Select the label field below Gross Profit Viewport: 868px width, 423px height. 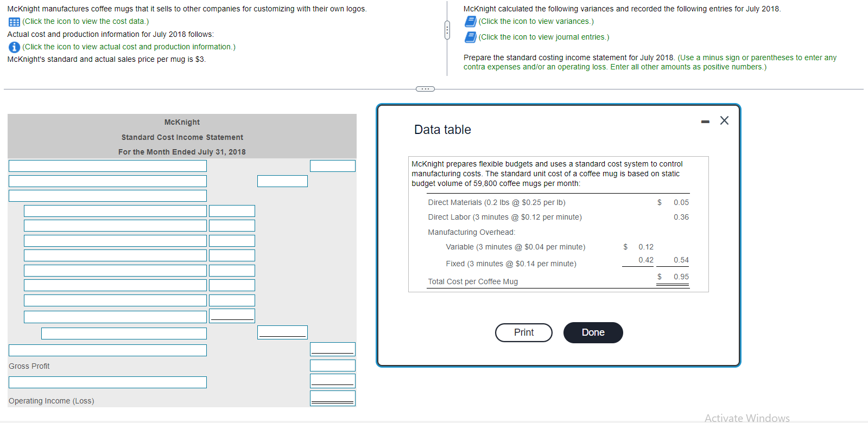(x=107, y=382)
